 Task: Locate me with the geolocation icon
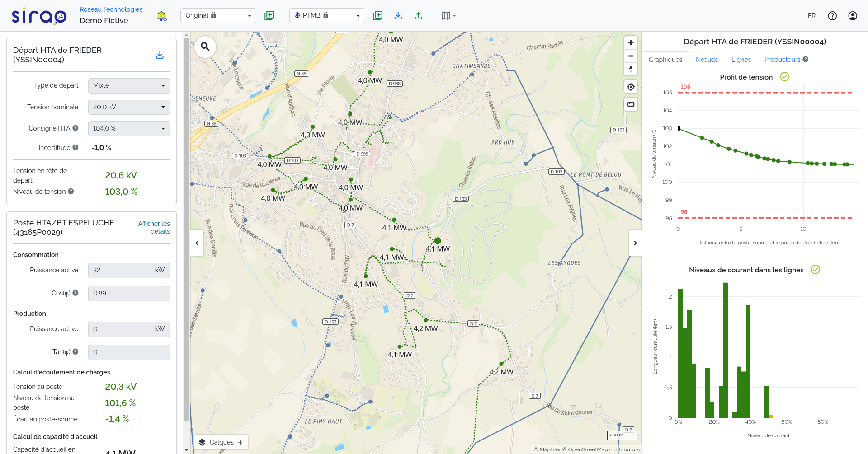pos(631,87)
